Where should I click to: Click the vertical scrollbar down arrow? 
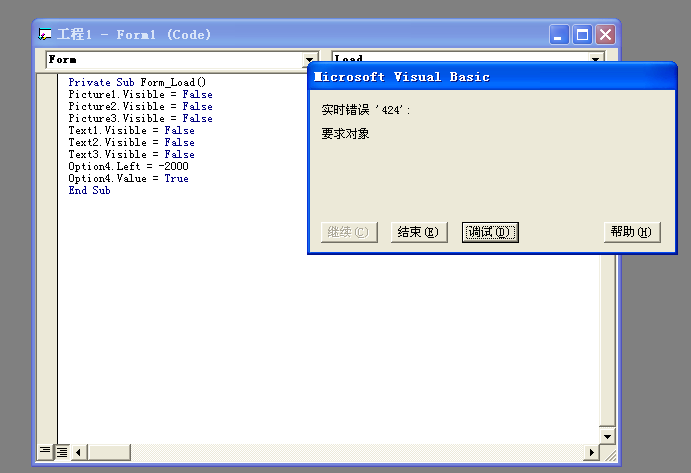point(607,437)
